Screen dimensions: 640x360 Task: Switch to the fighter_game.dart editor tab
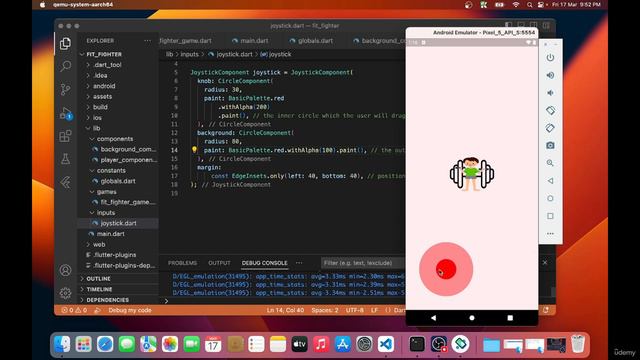pyautogui.click(x=186, y=41)
